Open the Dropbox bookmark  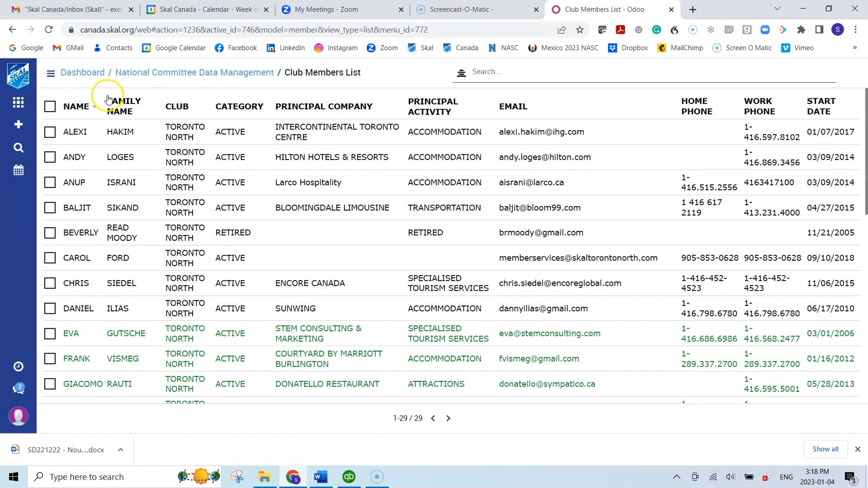628,48
